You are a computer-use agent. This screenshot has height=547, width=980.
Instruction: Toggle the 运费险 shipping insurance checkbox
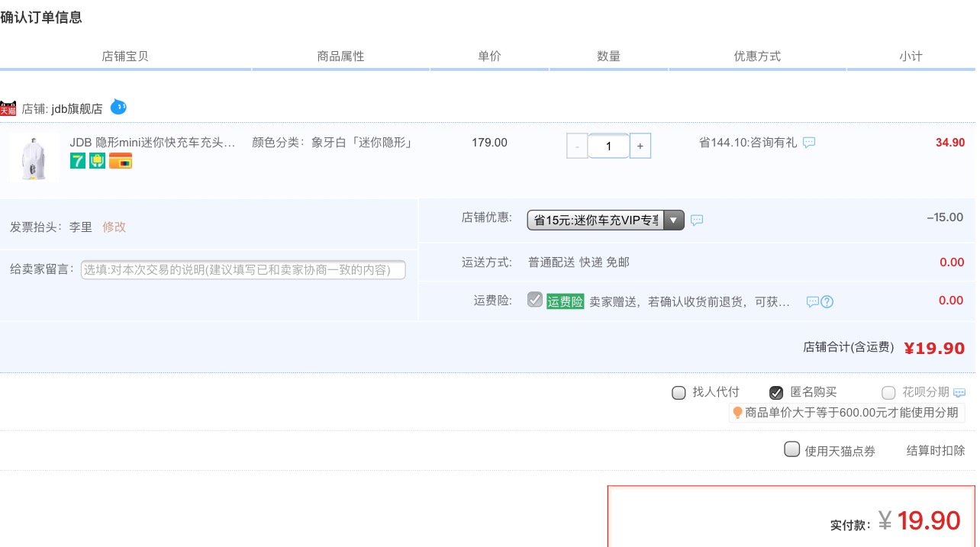tap(535, 300)
